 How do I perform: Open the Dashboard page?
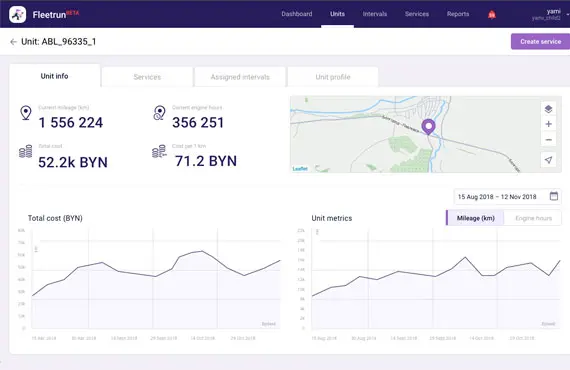(297, 14)
